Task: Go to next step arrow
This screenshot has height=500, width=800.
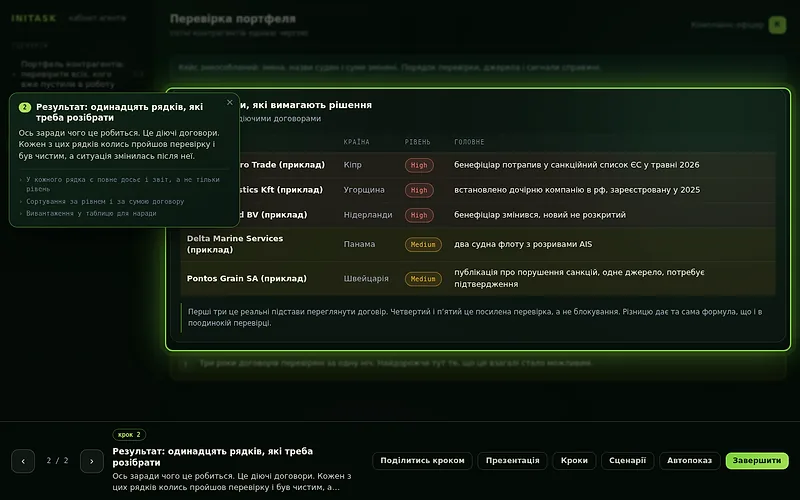Action: tap(92, 461)
